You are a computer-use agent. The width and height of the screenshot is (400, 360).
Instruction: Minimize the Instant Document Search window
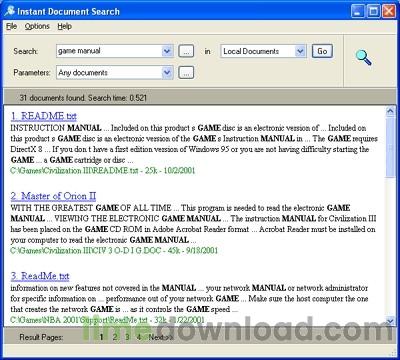point(358,11)
